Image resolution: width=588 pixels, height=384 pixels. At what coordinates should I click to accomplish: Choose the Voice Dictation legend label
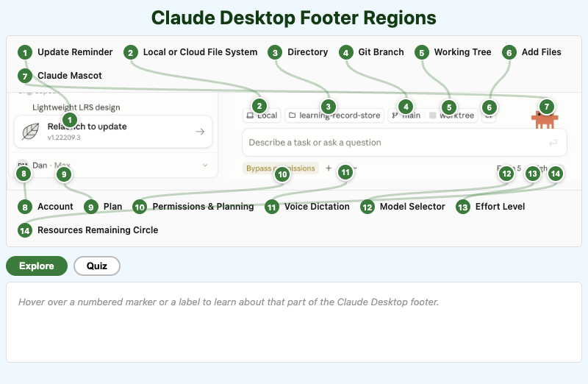[317, 207]
